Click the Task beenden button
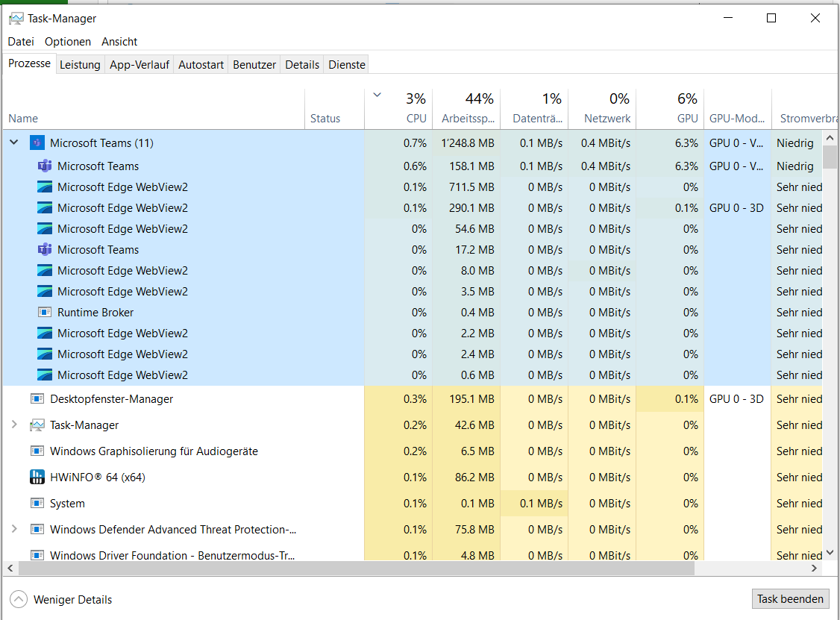840x620 pixels. pos(790,599)
